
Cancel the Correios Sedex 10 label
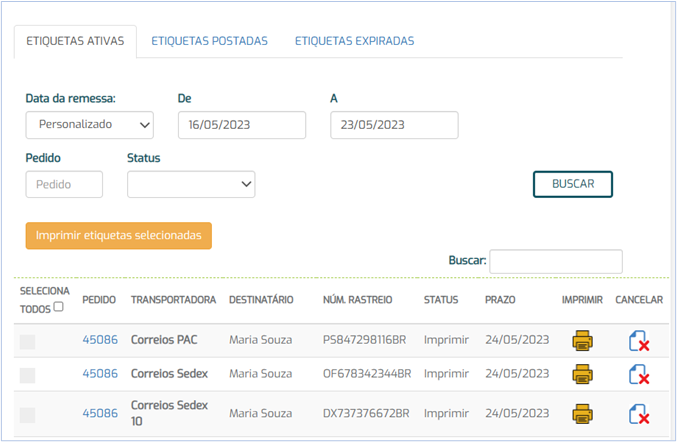638,414
